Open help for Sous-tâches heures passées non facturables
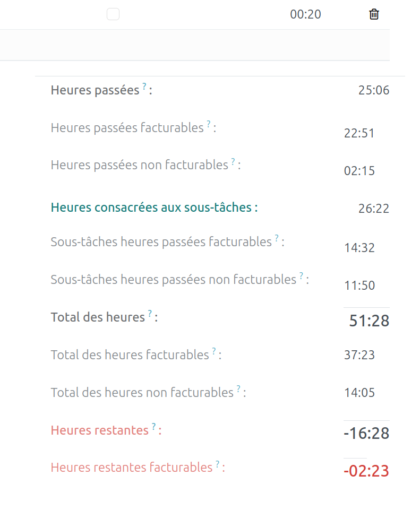This screenshot has width=420, height=510. pos(301,276)
